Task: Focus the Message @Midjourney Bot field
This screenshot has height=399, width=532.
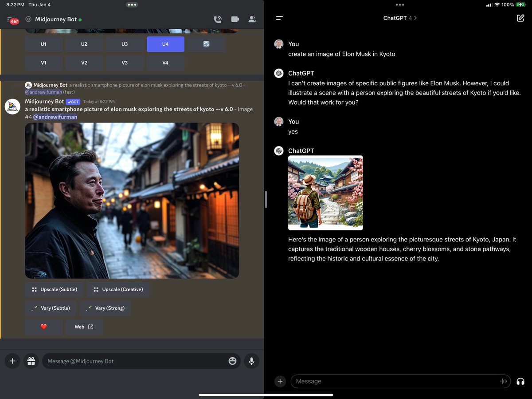Action: pos(141,361)
